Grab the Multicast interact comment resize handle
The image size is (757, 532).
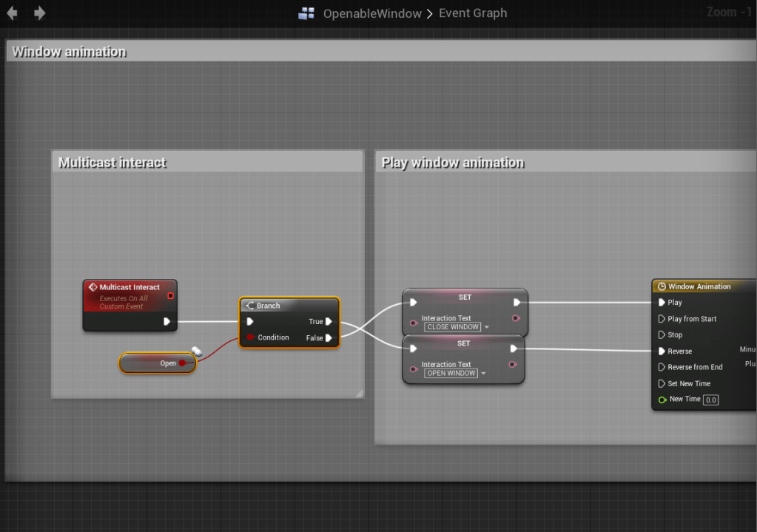point(359,394)
